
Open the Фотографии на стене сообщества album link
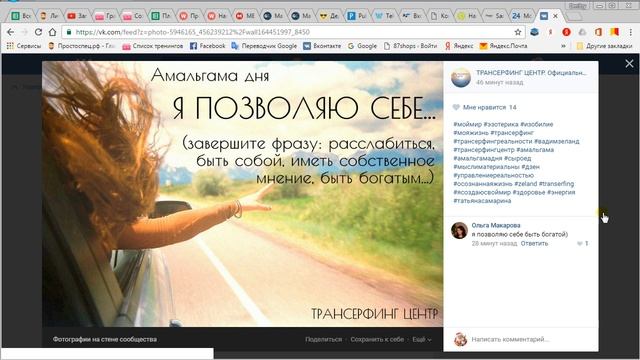pyautogui.click(x=104, y=339)
